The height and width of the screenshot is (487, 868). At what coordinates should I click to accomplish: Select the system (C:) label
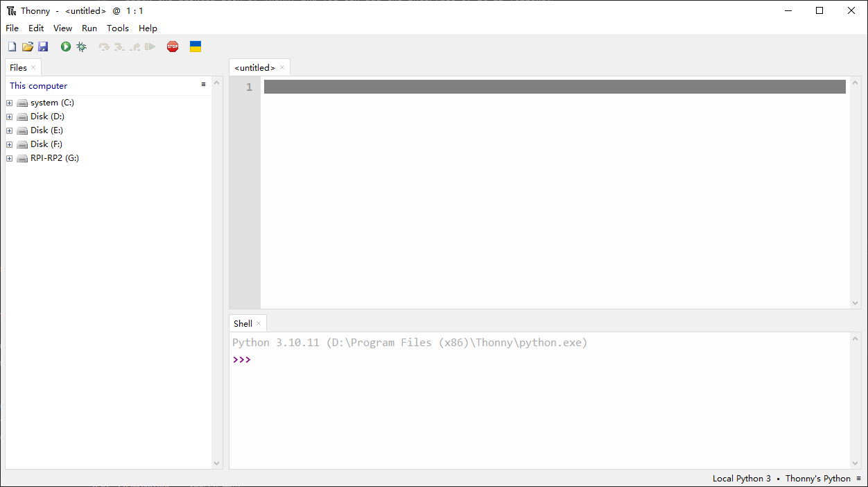52,103
